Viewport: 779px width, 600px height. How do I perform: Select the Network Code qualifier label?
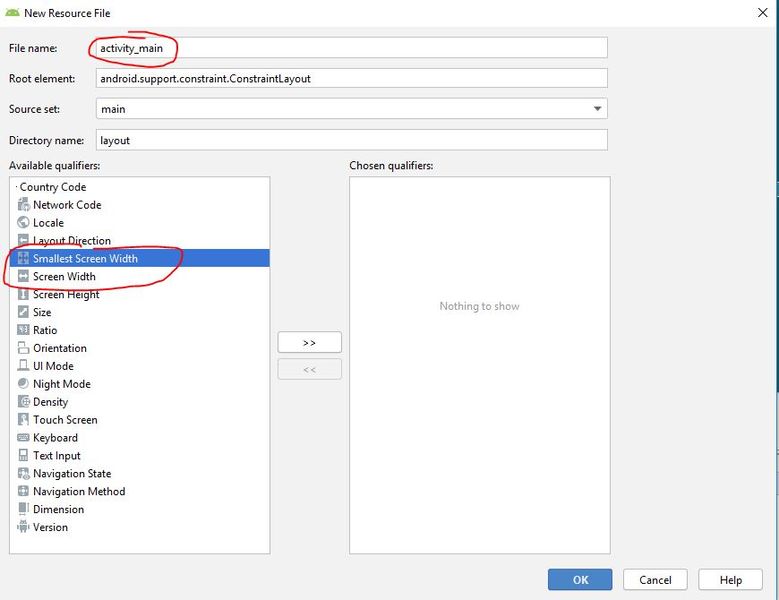point(67,205)
